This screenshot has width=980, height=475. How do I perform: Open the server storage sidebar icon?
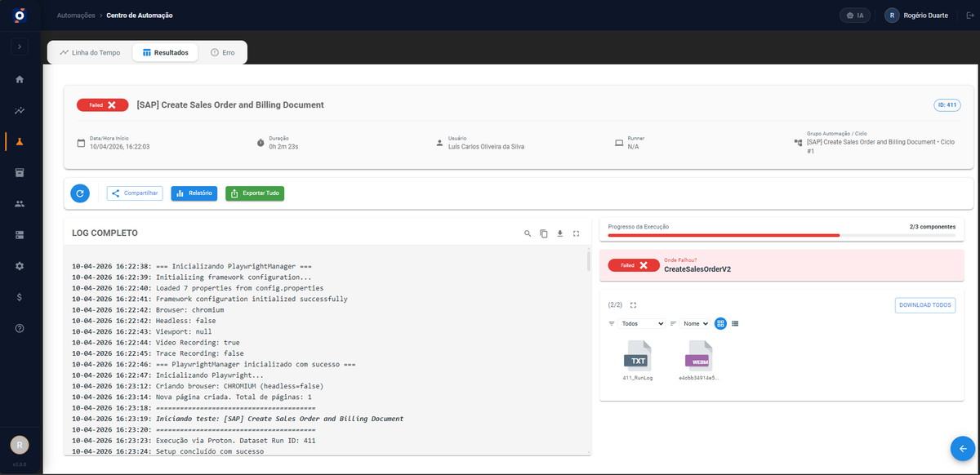(x=20, y=235)
